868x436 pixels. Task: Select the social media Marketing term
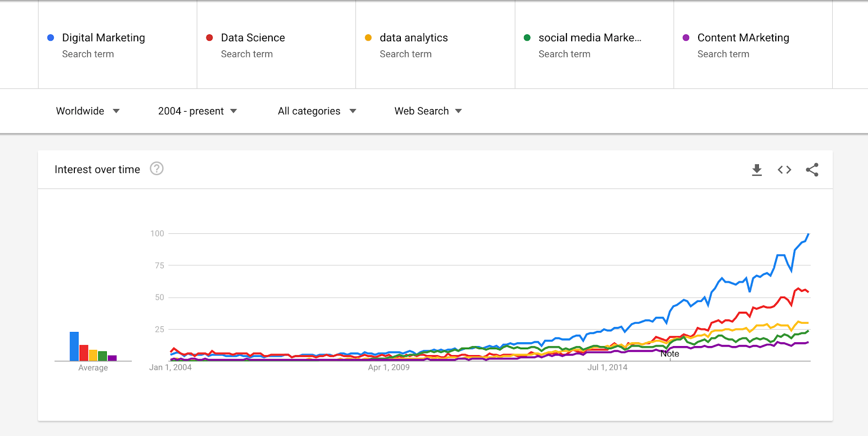[590, 38]
